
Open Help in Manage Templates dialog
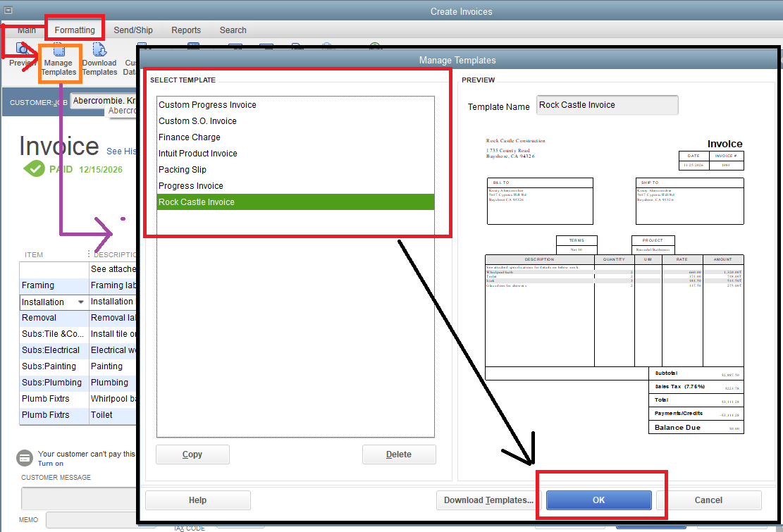198,500
